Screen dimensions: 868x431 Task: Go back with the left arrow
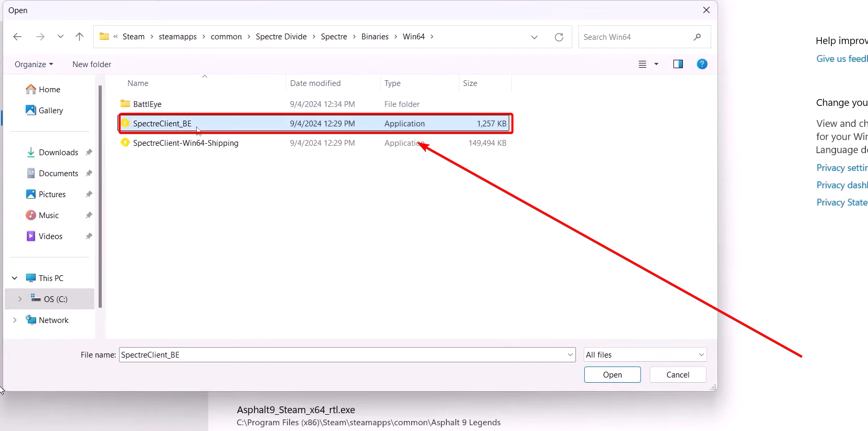[17, 37]
